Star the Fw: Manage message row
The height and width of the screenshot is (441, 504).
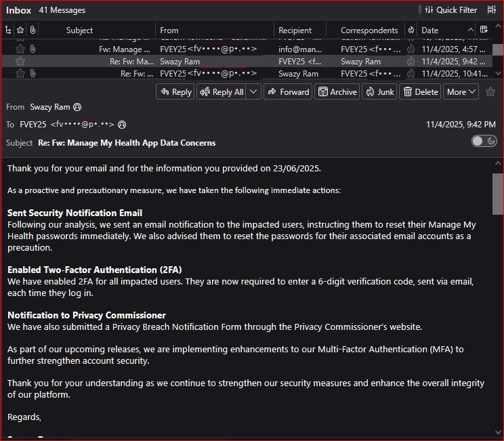20,49
